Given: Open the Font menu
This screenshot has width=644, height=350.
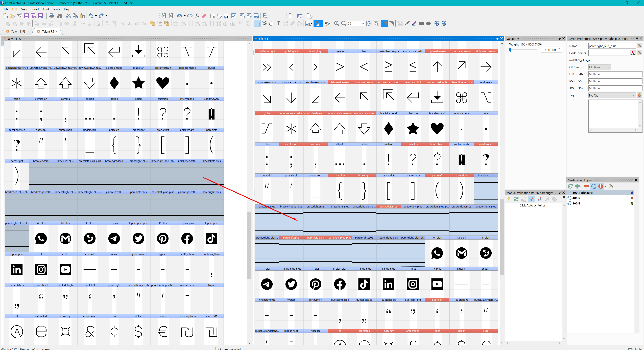Looking at the screenshot, I should coord(46,9).
